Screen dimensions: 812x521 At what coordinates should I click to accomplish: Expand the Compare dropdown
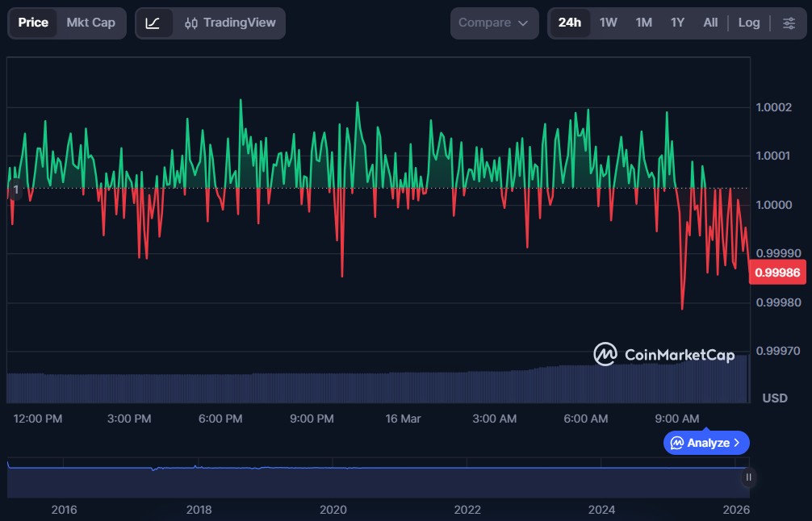tap(493, 23)
